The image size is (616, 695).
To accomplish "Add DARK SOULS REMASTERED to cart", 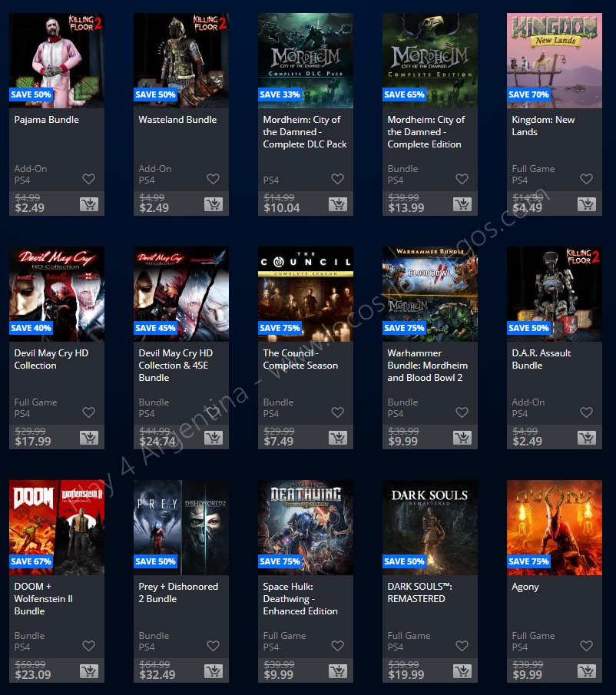I will coord(462,671).
